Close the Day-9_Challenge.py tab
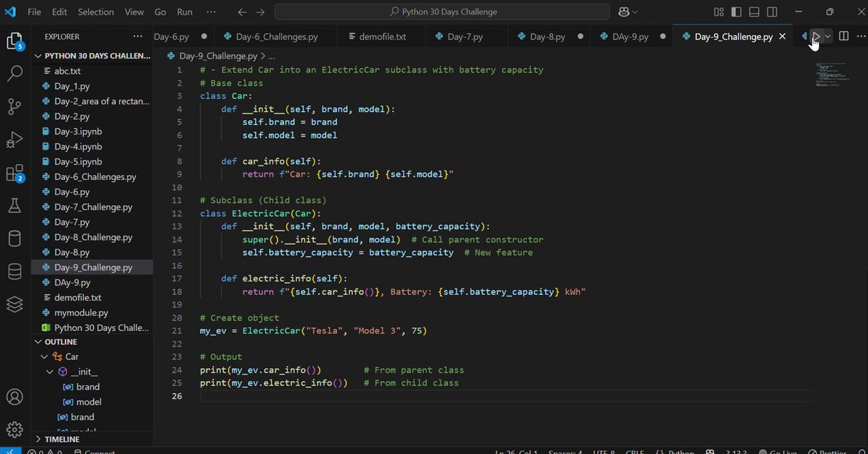The height and width of the screenshot is (454, 868). 782,37
